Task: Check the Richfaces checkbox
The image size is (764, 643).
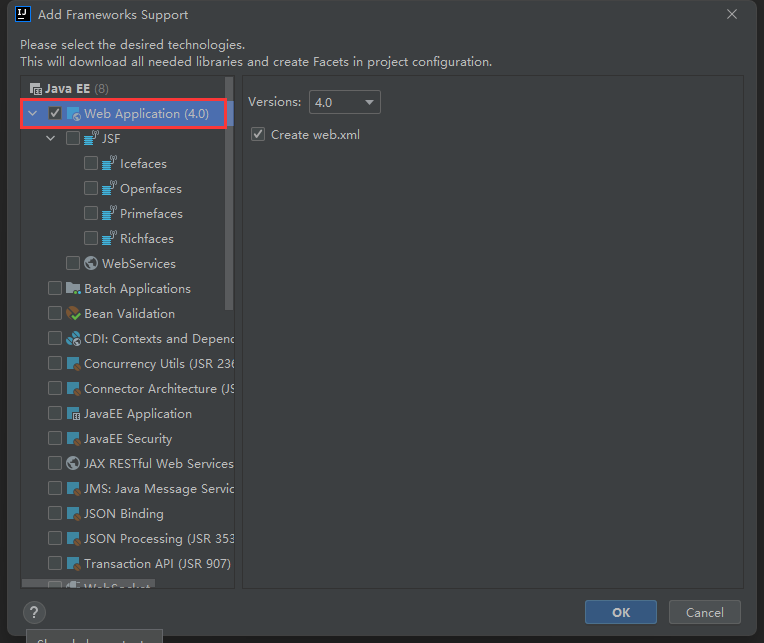Action: click(91, 238)
